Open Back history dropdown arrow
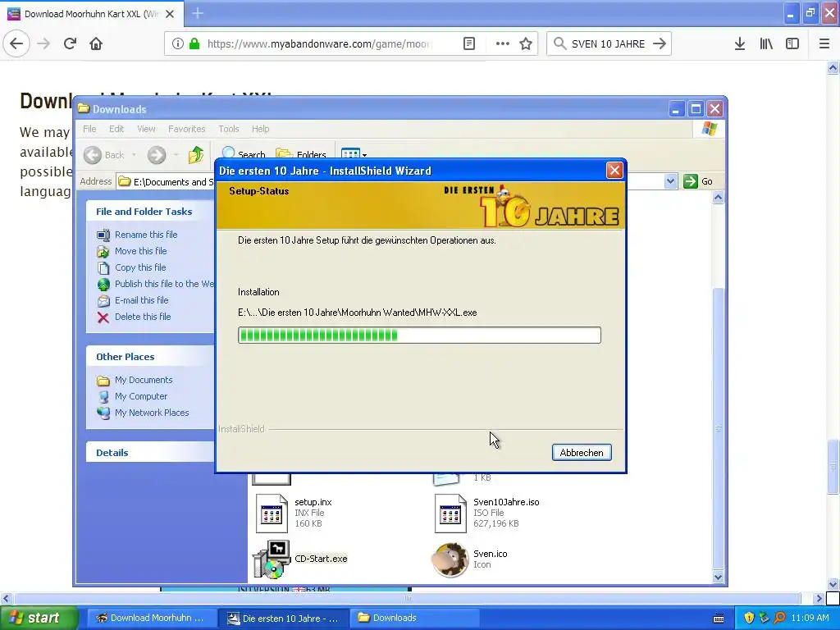840x630 pixels. 134,155
